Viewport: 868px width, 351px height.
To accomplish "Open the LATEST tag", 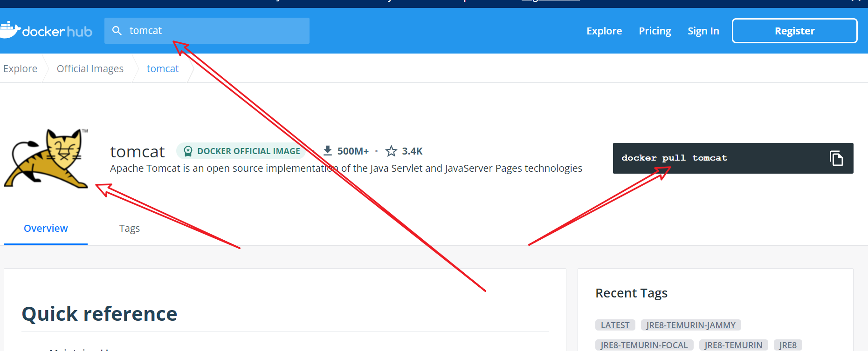I will click(615, 325).
